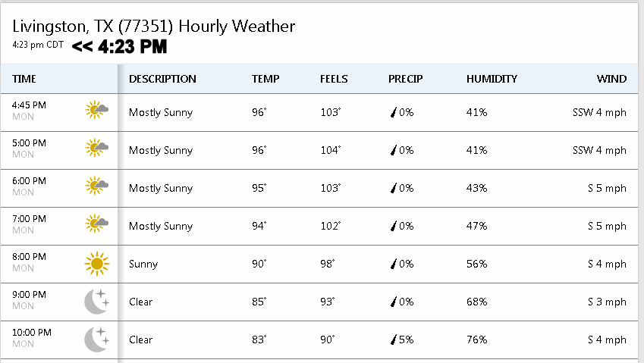The width and height of the screenshot is (644, 363).
Task: Click the mostly sunny icon for 6:00 PM
Action: (96, 186)
